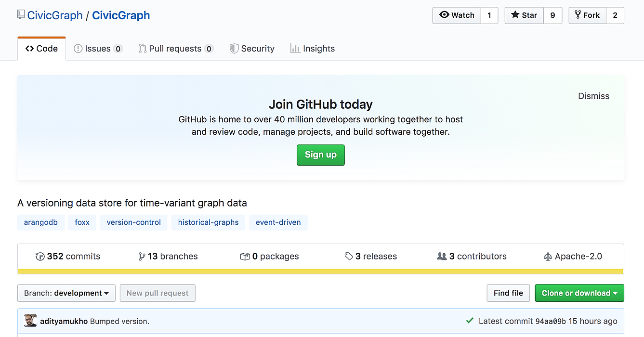The height and width of the screenshot is (337, 644).
Task: Click the yellow language color bar
Action: click(320, 272)
